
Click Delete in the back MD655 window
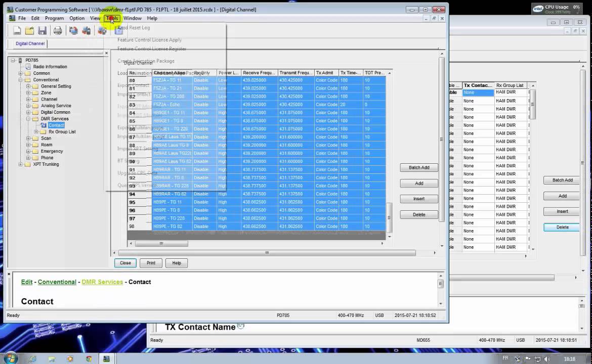click(x=563, y=227)
